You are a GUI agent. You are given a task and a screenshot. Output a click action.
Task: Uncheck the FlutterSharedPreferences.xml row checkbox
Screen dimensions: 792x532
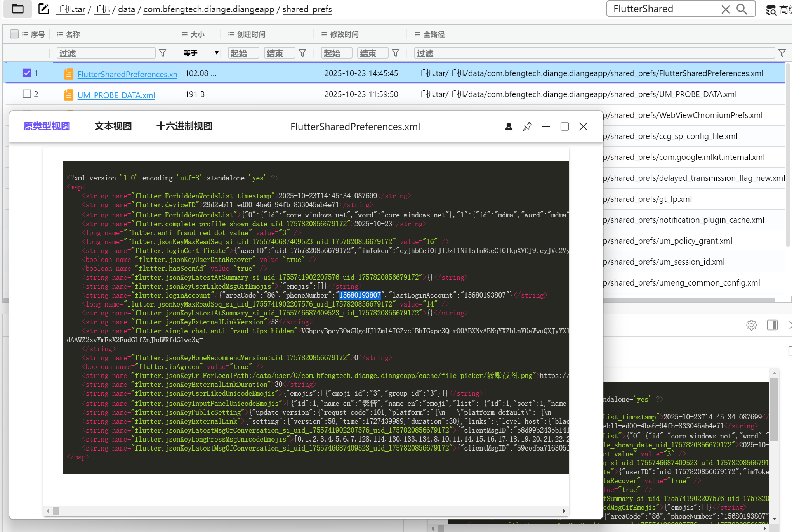click(27, 73)
